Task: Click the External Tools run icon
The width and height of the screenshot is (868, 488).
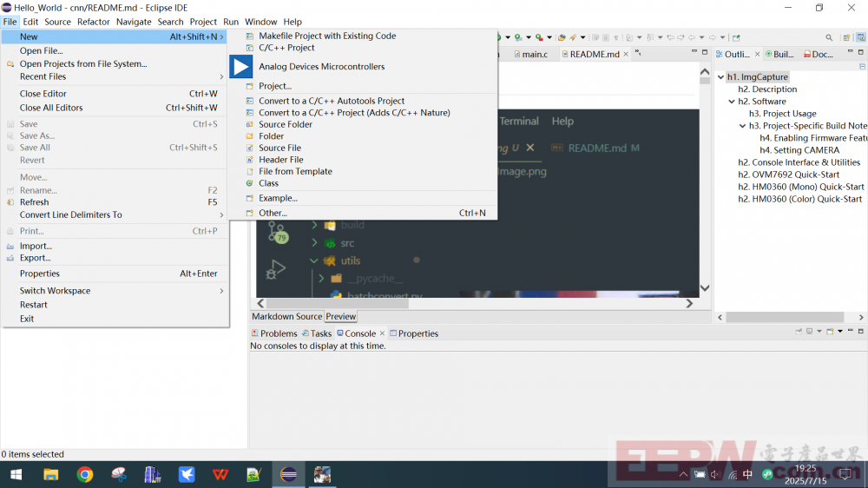Action: point(539,37)
